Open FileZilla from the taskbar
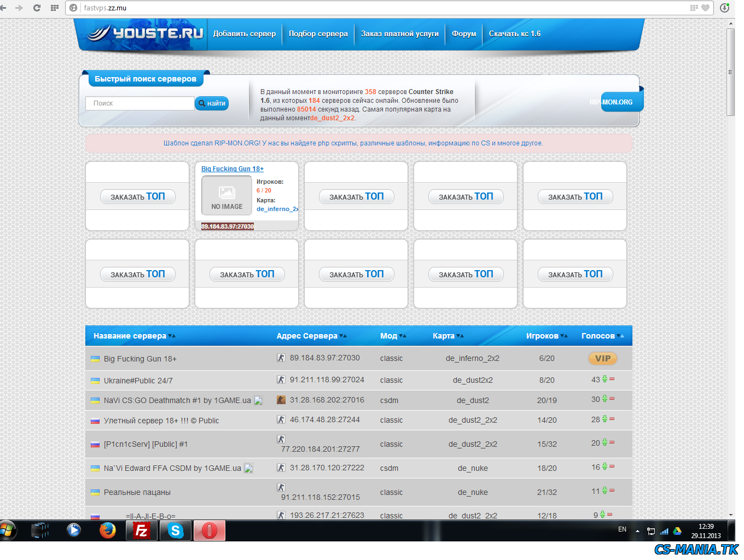The image size is (744, 560). pyautogui.click(x=142, y=530)
